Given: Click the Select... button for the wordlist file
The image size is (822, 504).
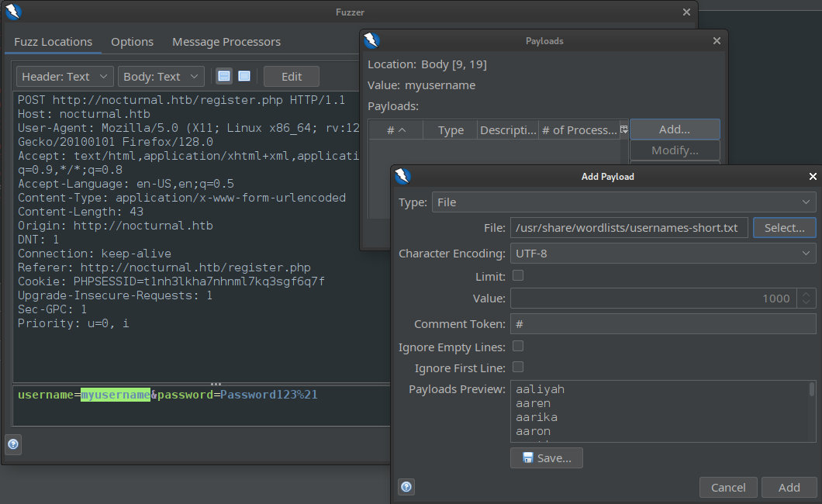Looking at the screenshot, I should [784, 227].
